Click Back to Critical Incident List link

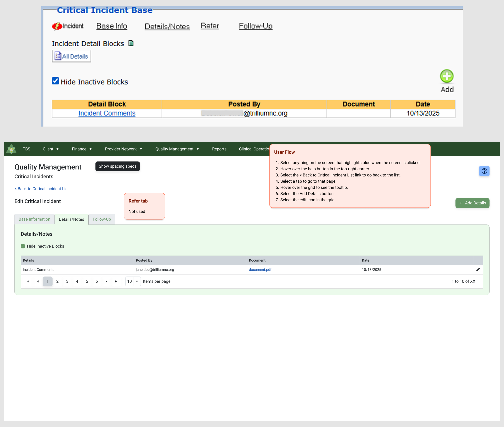[x=42, y=189]
